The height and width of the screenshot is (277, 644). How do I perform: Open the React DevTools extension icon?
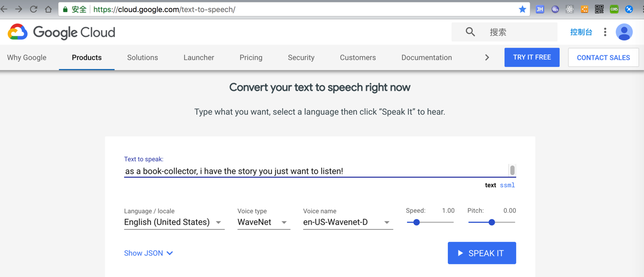[569, 9]
